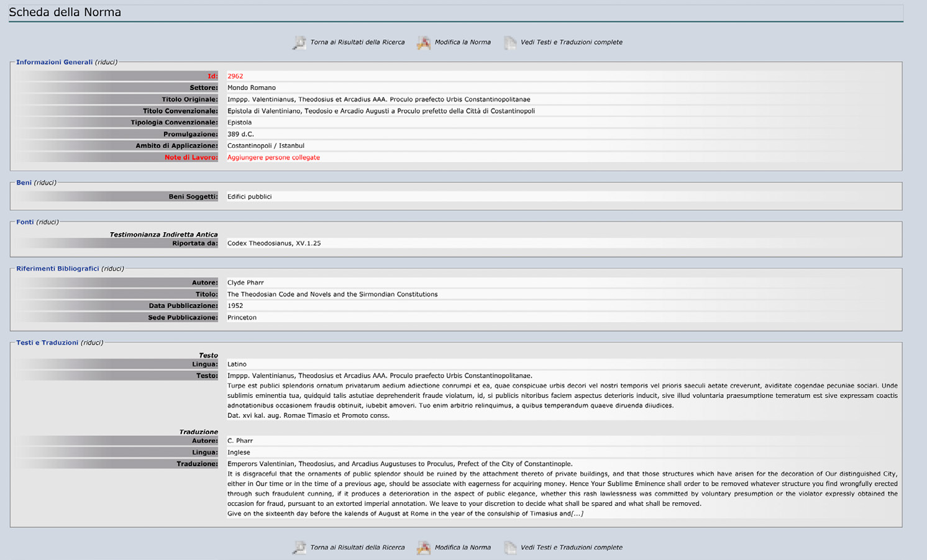This screenshot has height=560, width=927.
Task: Open bottom 'Modifica la Norma' link
Action: click(463, 548)
